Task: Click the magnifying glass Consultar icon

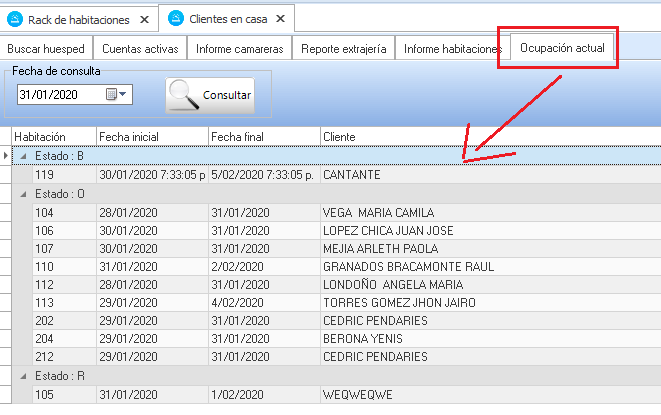Action: [x=184, y=95]
